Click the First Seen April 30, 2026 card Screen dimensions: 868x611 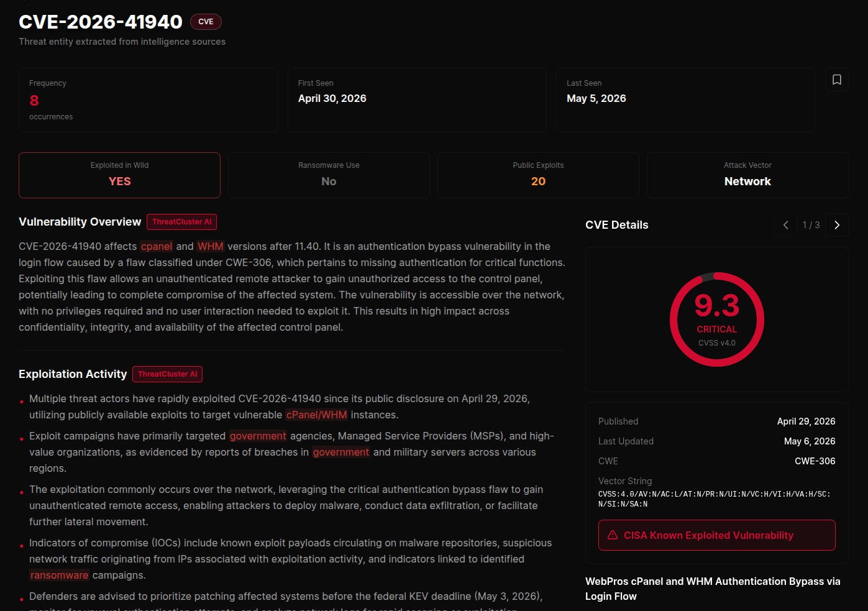(417, 100)
